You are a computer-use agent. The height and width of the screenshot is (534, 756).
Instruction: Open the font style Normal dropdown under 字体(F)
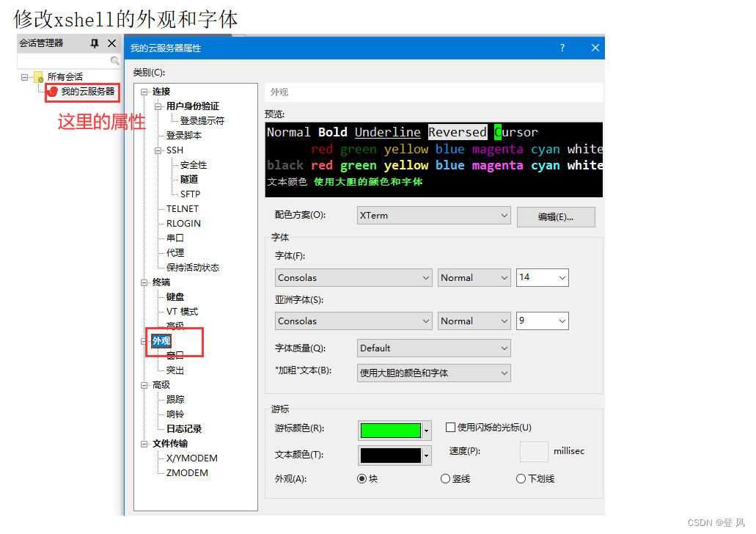474,278
